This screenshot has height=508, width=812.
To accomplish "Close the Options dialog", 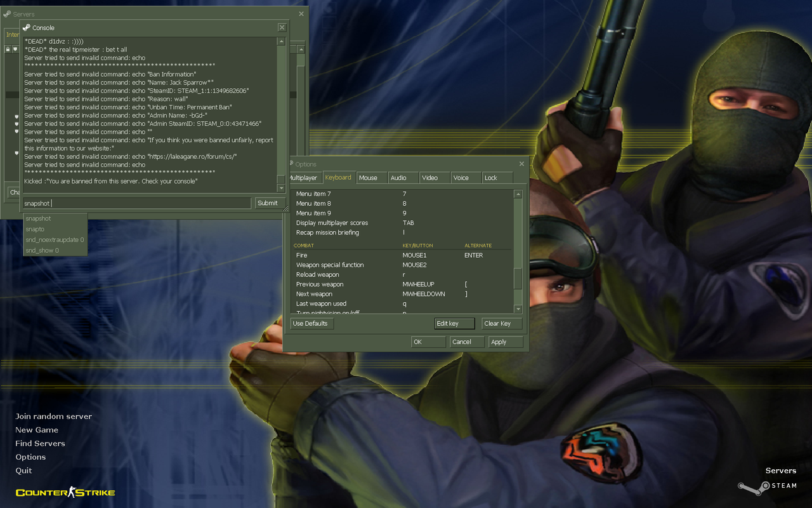I will pos(521,164).
